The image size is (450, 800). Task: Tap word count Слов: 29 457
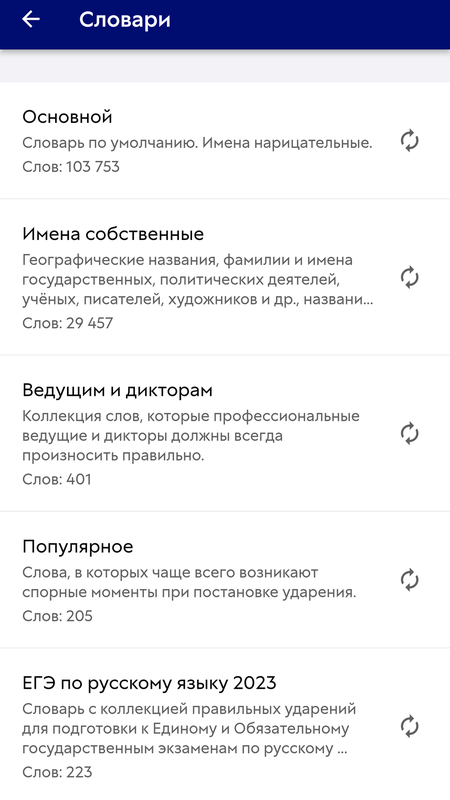tap(67, 323)
